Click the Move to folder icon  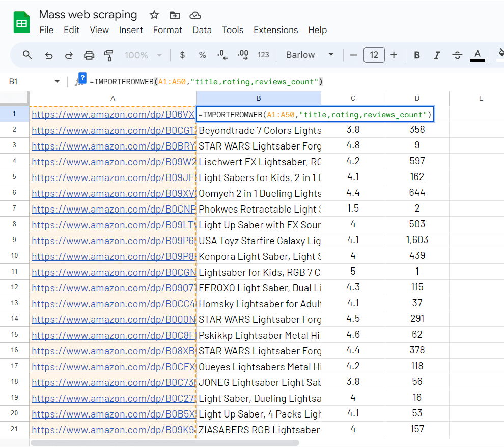[x=175, y=15]
